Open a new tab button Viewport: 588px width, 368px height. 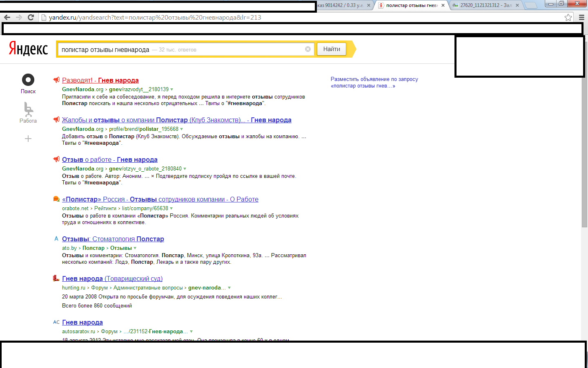[x=530, y=5]
